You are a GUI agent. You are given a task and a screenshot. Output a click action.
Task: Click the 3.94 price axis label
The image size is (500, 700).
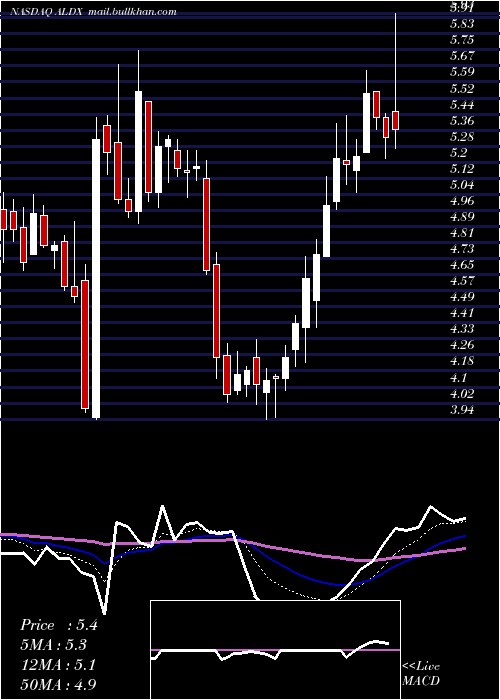click(x=462, y=411)
